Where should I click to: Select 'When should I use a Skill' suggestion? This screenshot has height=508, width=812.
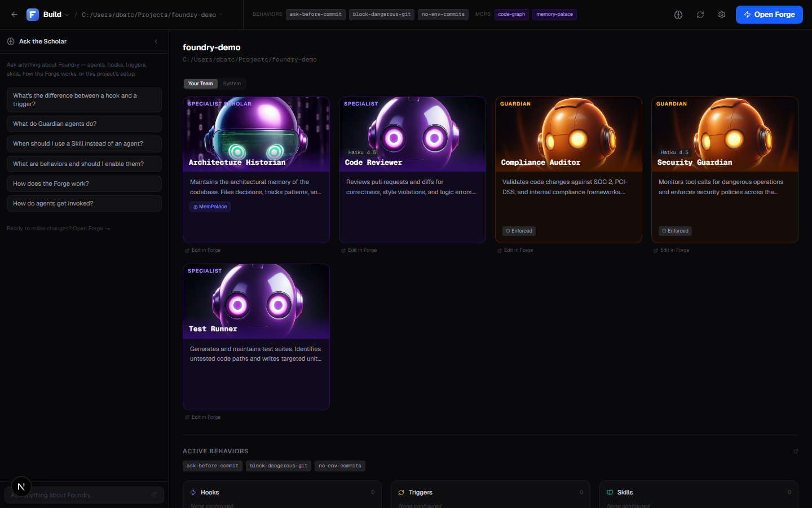coord(84,143)
